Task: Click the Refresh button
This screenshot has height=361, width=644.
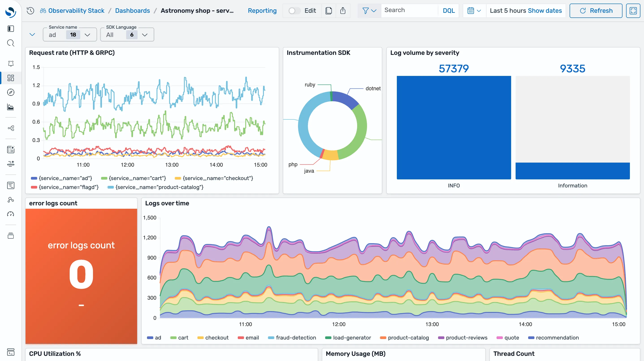Action: [x=596, y=11]
